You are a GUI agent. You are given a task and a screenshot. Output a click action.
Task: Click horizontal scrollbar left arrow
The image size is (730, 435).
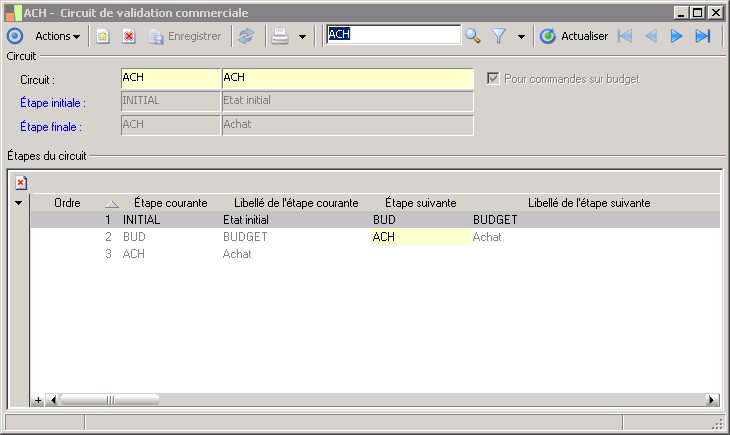(53, 400)
